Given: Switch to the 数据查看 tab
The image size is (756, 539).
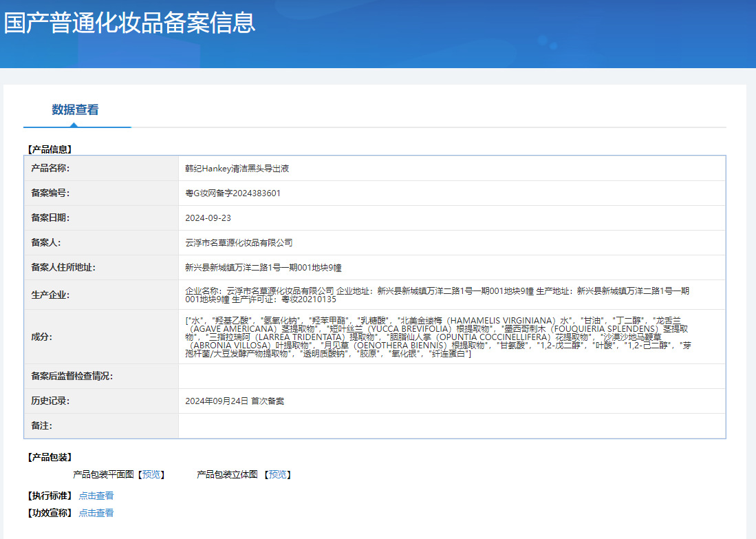Looking at the screenshot, I should 75,110.
